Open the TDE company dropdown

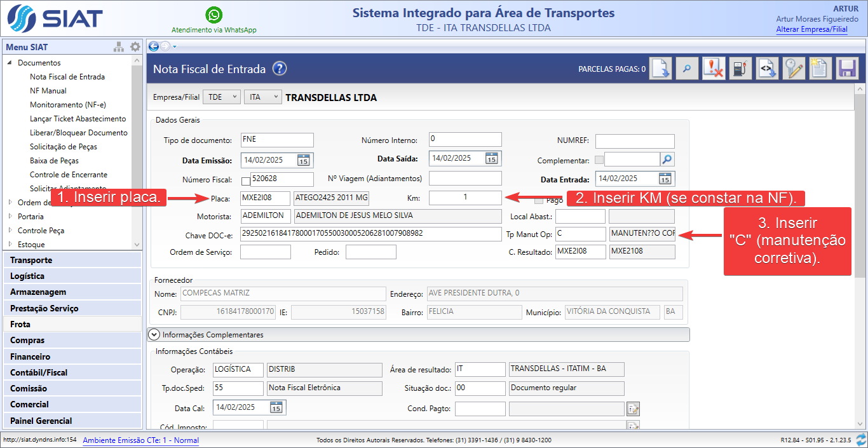(221, 97)
